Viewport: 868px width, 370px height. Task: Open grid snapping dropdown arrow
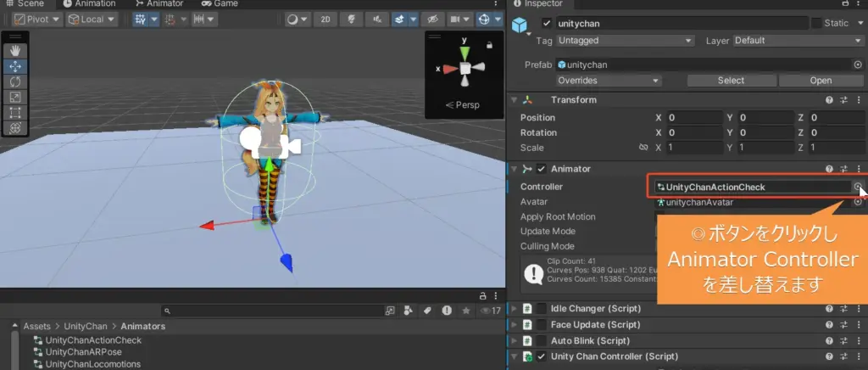(154, 20)
